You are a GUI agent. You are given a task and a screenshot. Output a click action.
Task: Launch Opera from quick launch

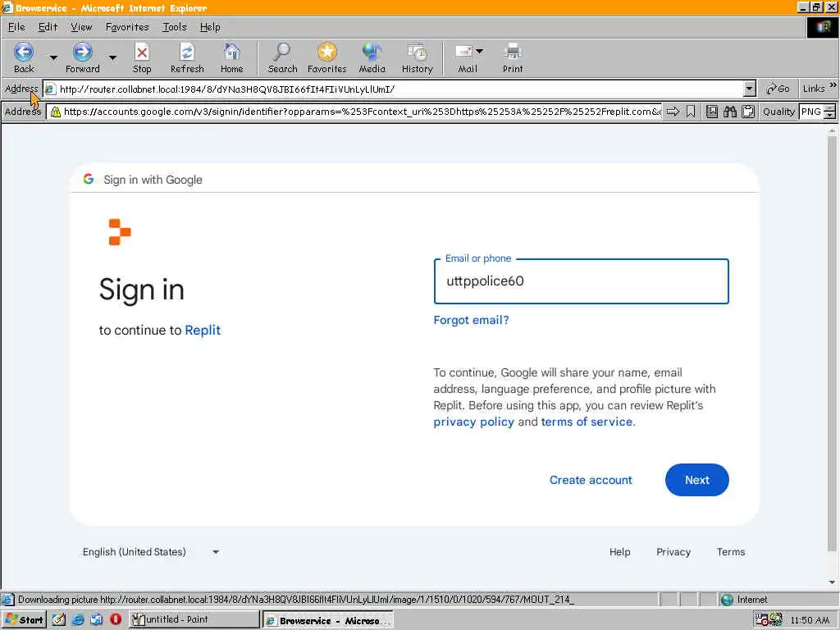116,620
